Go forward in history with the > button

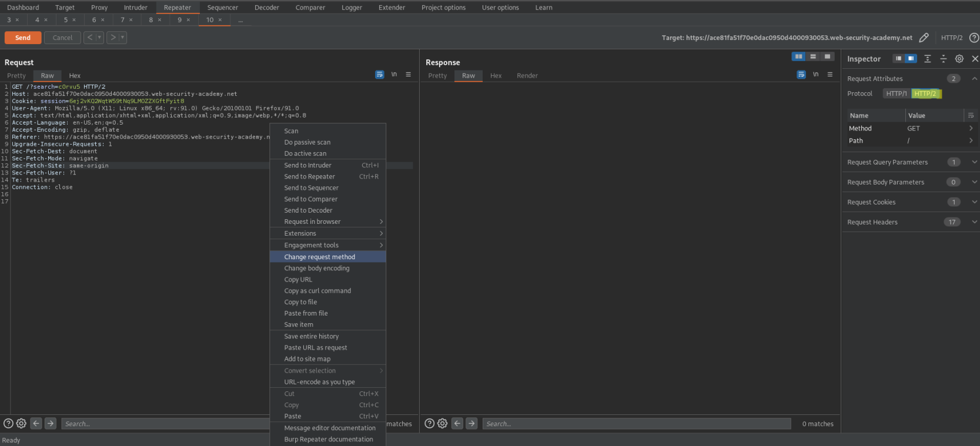(113, 37)
